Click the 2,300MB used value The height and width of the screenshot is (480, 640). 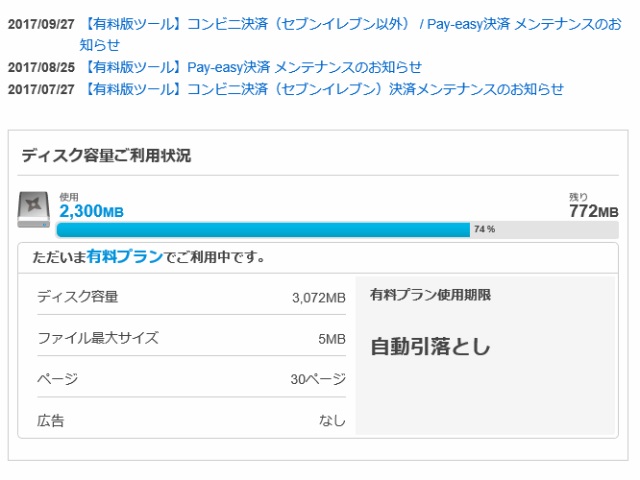(91, 211)
